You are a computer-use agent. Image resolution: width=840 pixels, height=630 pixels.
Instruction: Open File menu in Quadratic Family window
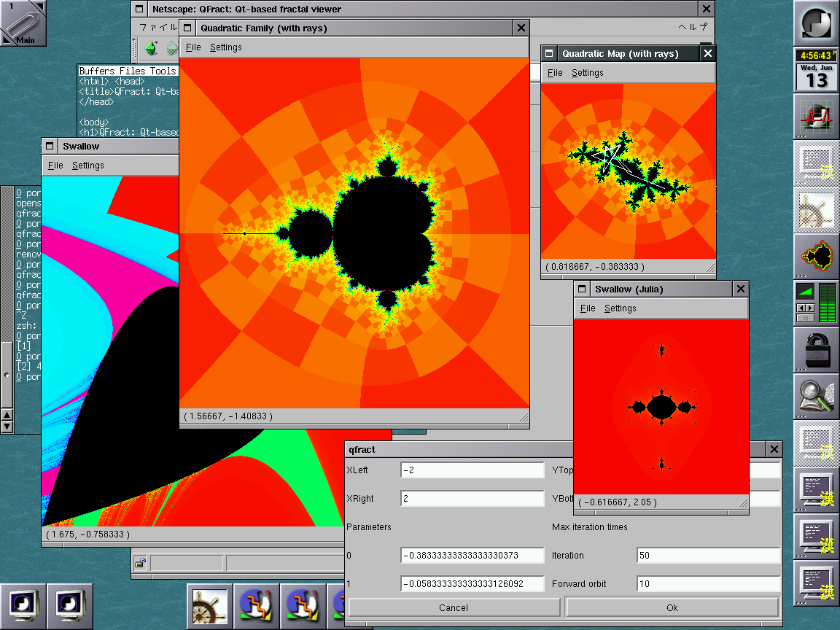click(192, 47)
